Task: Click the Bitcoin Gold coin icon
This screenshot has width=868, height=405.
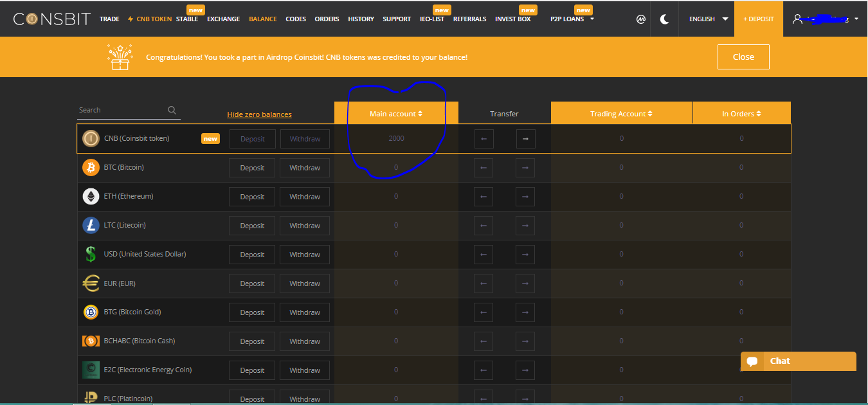Action: click(x=91, y=312)
